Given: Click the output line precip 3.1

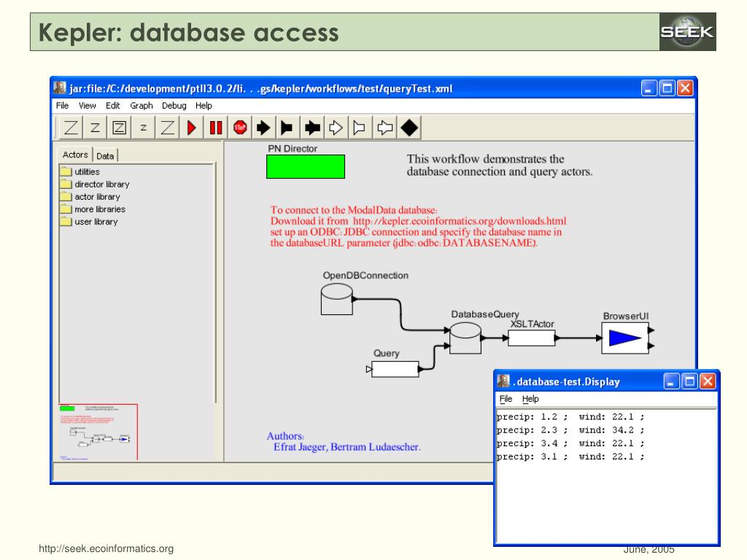Looking at the screenshot, I should pyautogui.click(x=570, y=457).
